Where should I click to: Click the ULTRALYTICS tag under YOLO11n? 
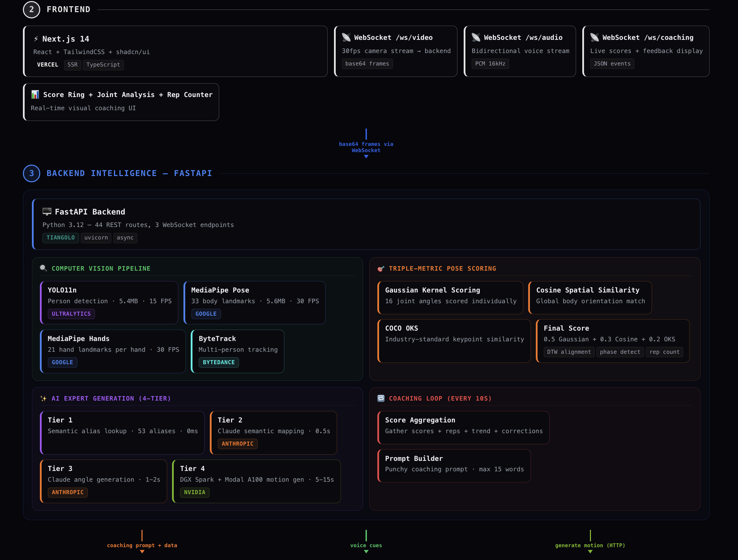click(71, 314)
